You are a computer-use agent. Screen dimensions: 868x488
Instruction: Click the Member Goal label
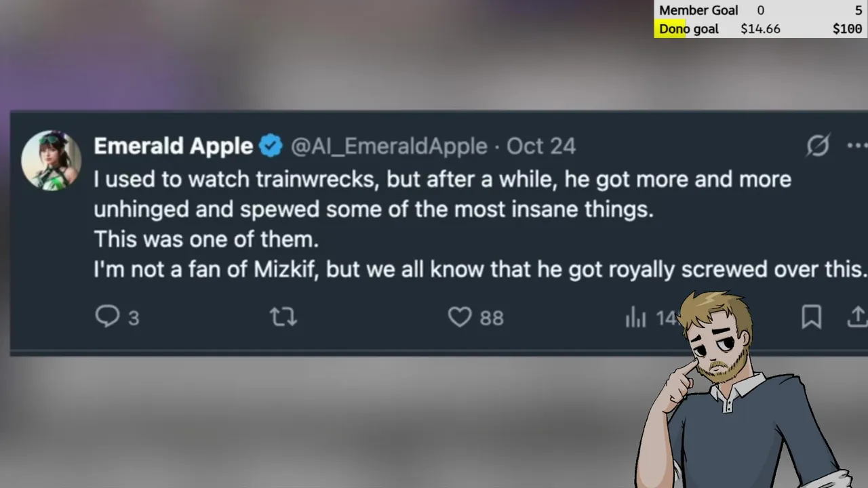click(698, 10)
